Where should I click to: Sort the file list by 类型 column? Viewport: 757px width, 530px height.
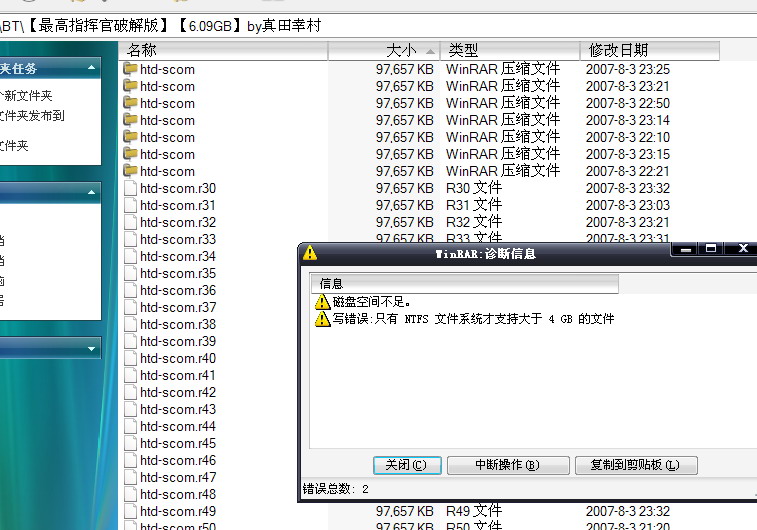(510, 50)
